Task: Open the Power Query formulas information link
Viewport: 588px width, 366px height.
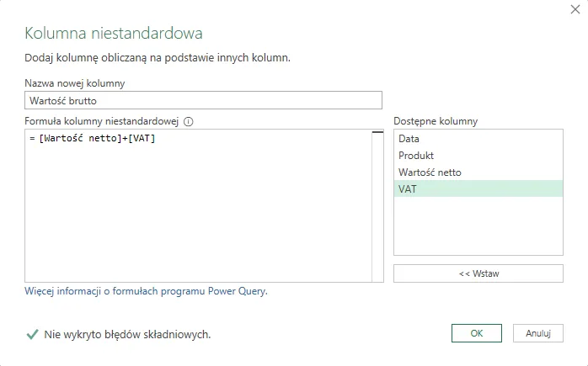Action: (x=147, y=292)
